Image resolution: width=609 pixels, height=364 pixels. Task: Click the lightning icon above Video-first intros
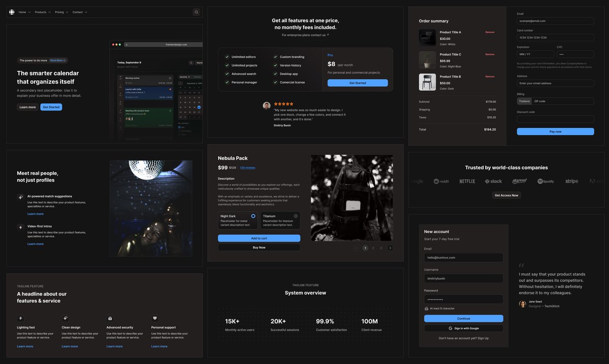click(20, 227)
